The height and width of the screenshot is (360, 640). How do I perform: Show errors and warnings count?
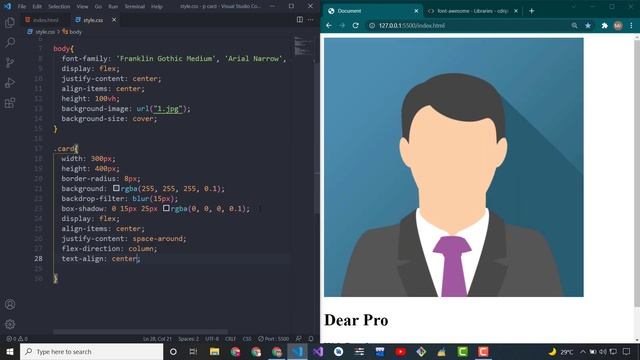point(17,339)
